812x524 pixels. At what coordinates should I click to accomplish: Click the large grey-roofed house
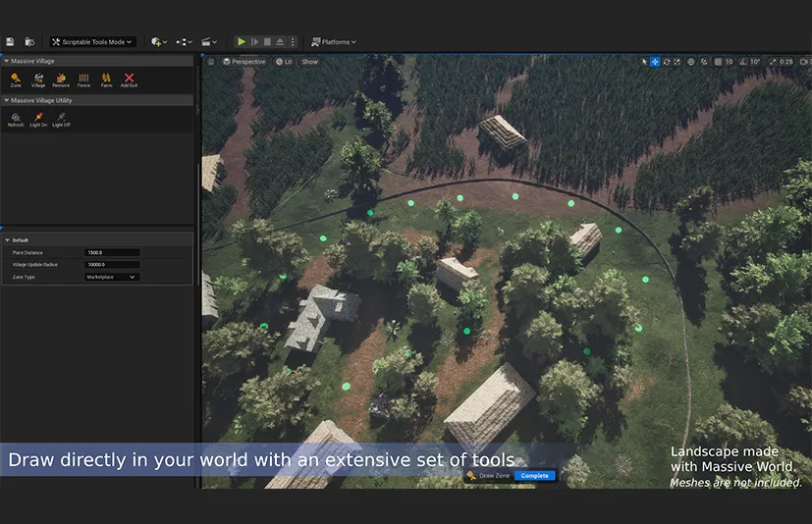point(320,317)
